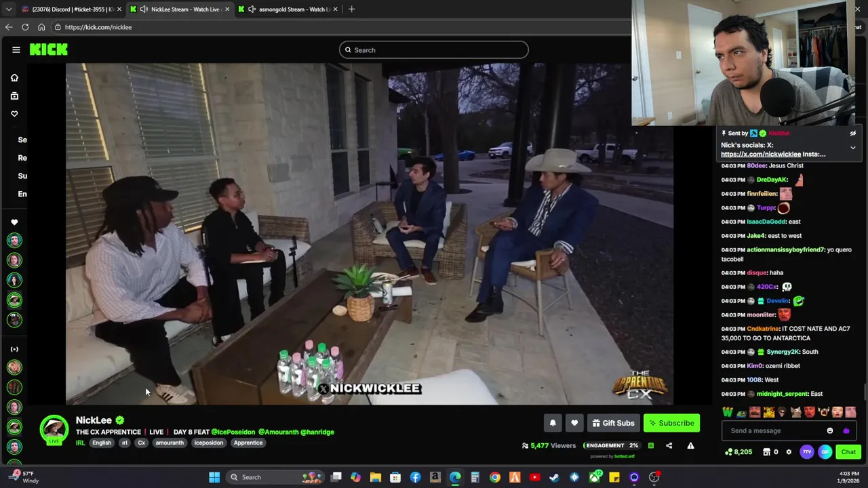This screenshot has width=868, height=488.
Task: Reload the page
Action: click(x=25, y=27)
